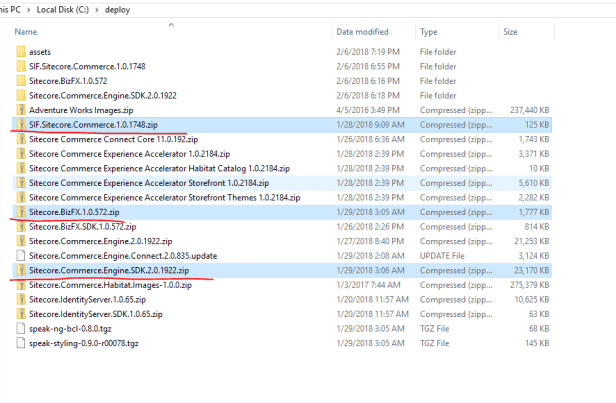Image resolution: width=616 pixels, height=403 pixels.
Task: Select SIF.Sitecore.Commerce.1.0.1748.zip file name
Action: click(94, 125)
